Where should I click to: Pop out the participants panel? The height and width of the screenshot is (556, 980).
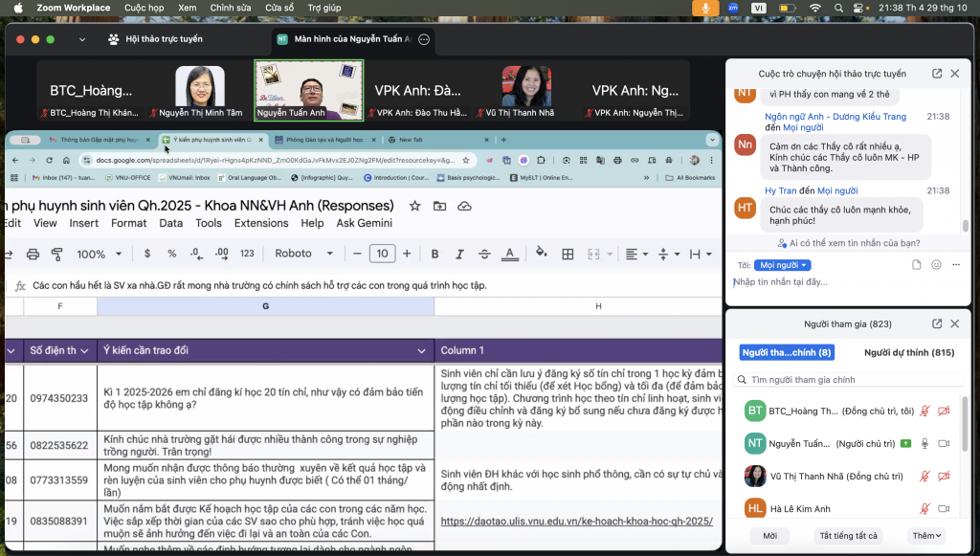click(937, 323)
